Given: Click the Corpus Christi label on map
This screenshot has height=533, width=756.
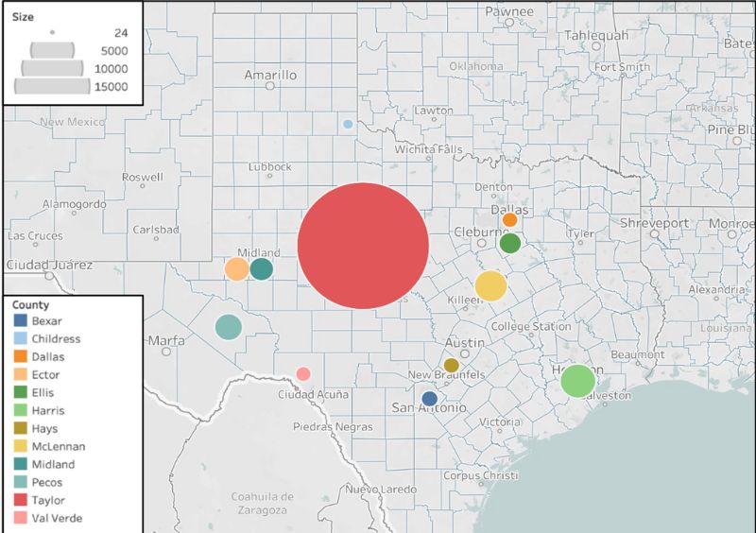Looking at the screenshot, I should pos(480,475).
